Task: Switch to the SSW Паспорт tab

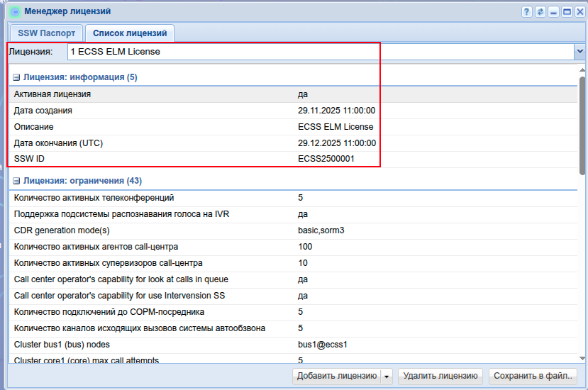Action: [x=47, y=33]
